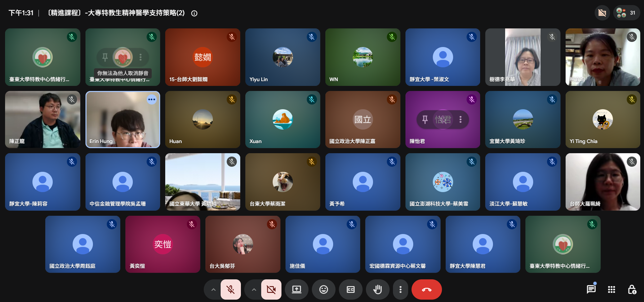Click 台大吳郁芬's profile photo

point(243,244)
